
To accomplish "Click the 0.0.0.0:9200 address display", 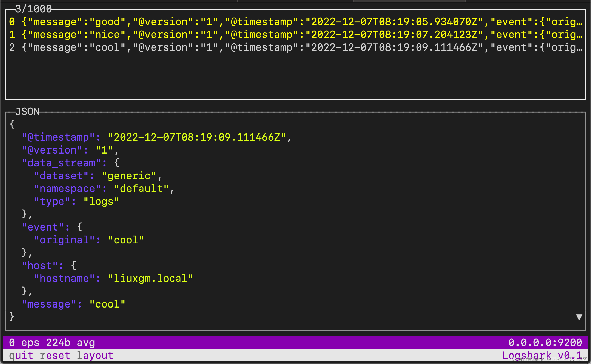I will pos(545,342).
